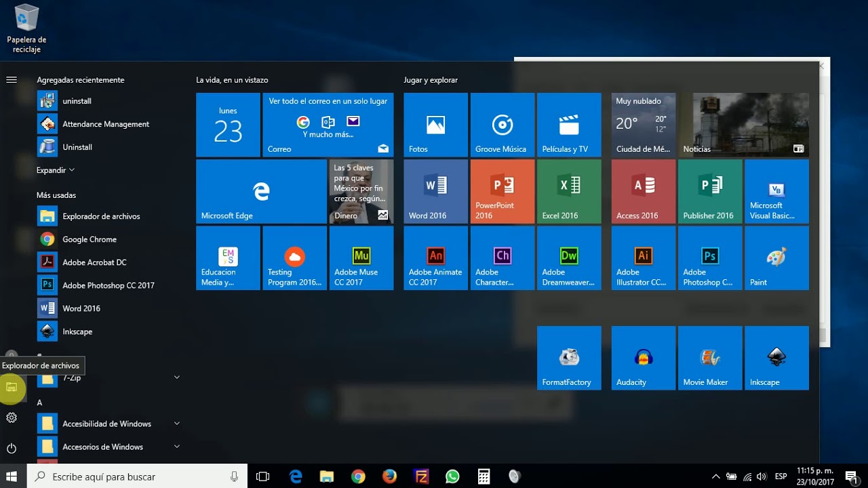Open the Microsoft Visual Basic tile
Screen dimensions: 868x488
[776, 191]
